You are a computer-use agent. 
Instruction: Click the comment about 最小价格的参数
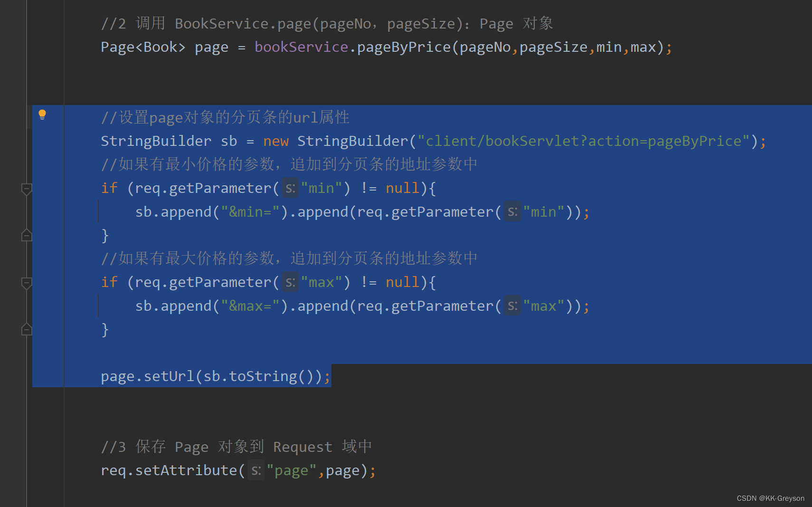click(x=289, y=164)
